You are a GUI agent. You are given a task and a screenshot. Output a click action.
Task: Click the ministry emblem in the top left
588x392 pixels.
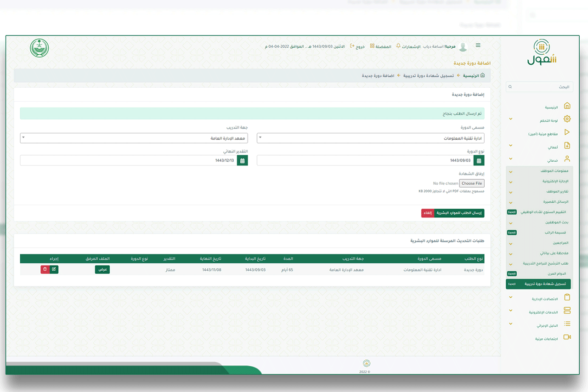click(40, 48)
